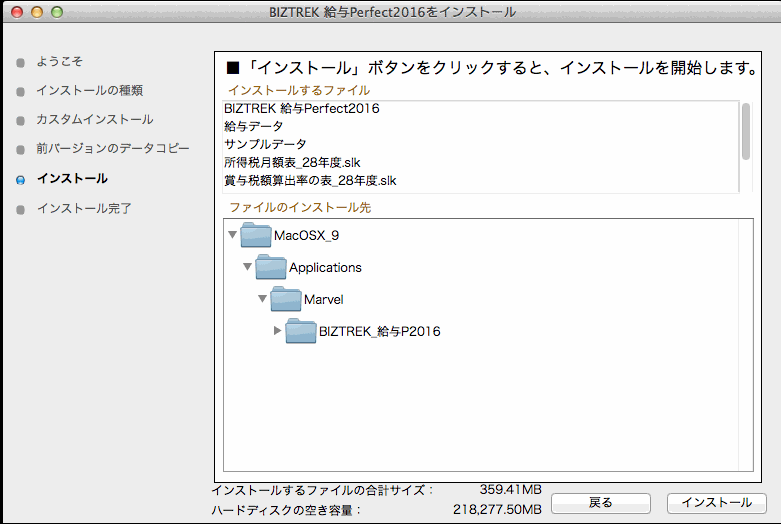Collapse the Applications tree node
Image resolution: width=781 pixels, height=524 pixels.
[x=248, y=267]
